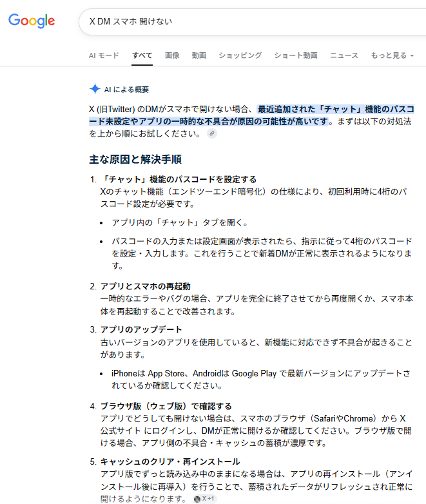Click the link icon after お試しください
The width and height of the screenshot is (426, 504).
tap(212, 133)
